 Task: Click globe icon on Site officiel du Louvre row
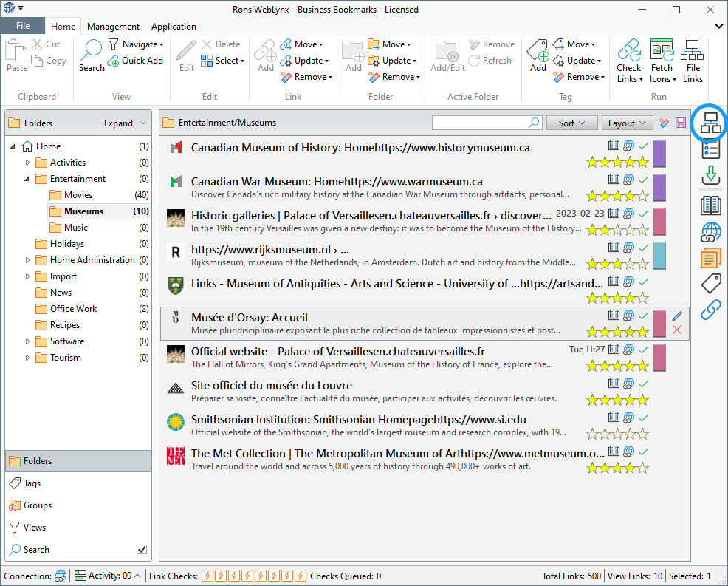628,384
